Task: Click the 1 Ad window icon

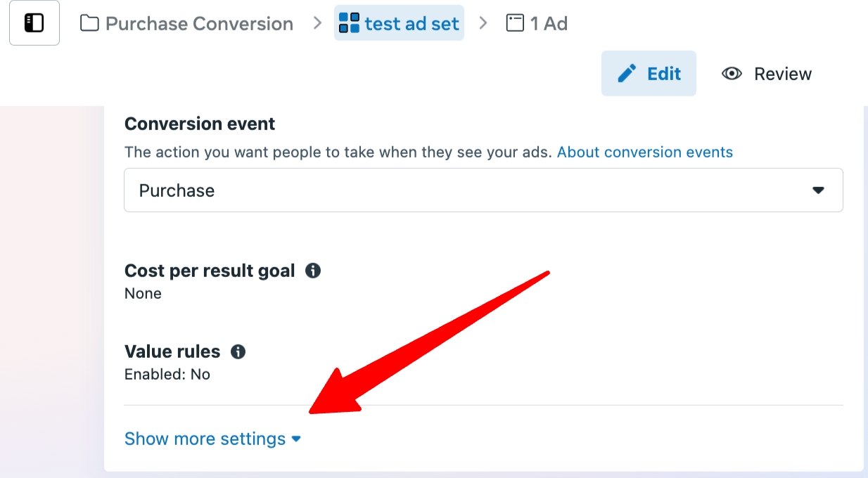Action: 515,23
